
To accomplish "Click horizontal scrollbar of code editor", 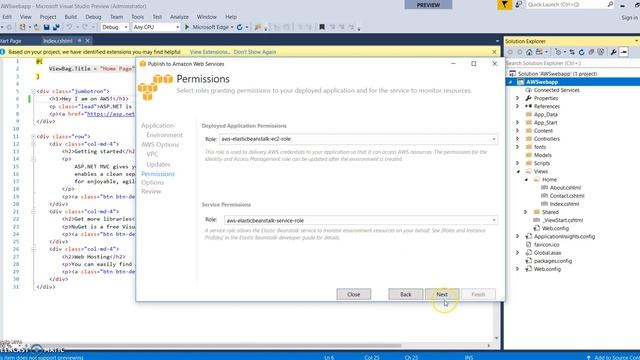I will point(245,345).
